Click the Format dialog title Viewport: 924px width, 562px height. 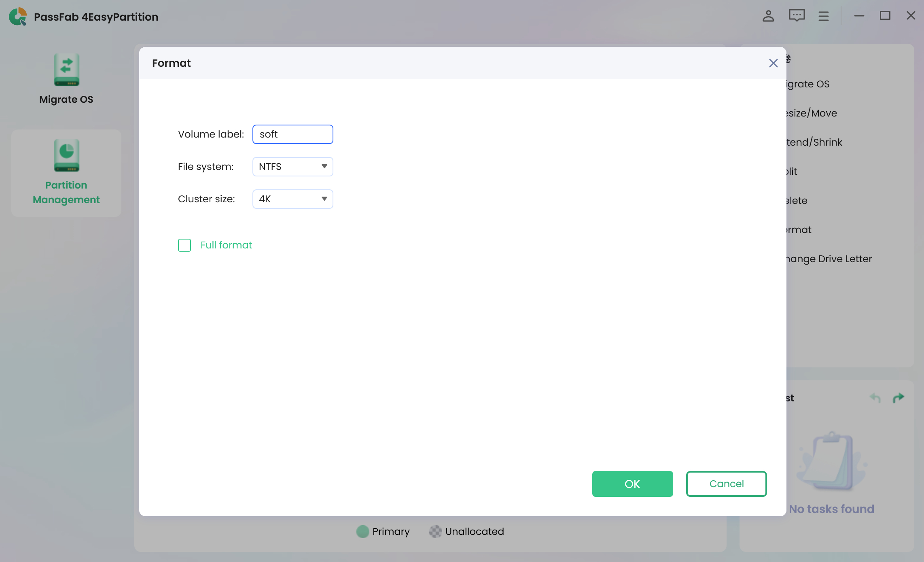(x=171, y=63)
